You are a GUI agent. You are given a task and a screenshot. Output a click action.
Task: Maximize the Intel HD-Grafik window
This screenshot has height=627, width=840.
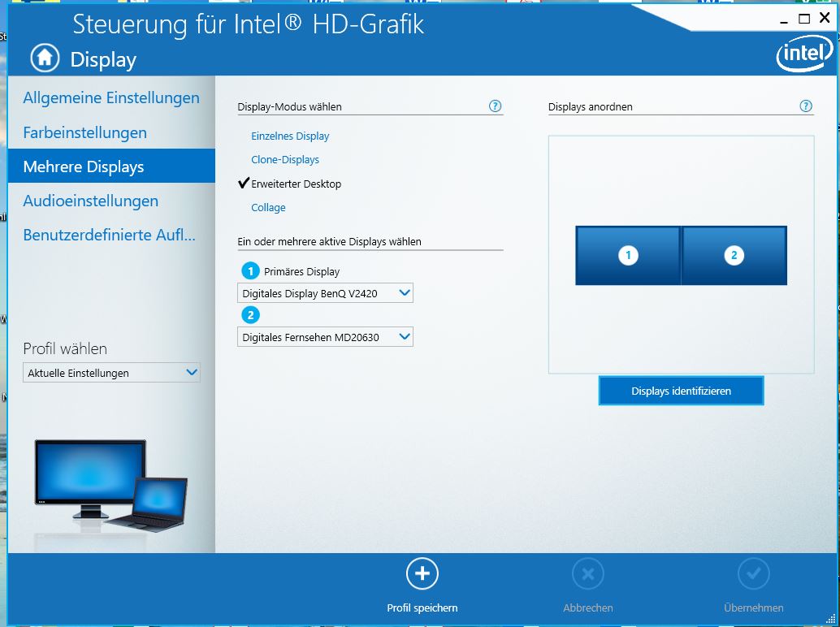pos(804,19)
